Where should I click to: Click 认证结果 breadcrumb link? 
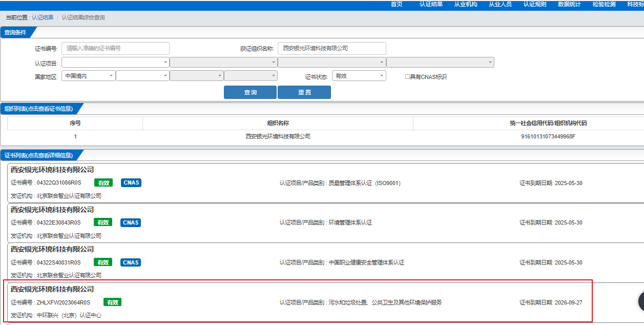coord(43,17)
